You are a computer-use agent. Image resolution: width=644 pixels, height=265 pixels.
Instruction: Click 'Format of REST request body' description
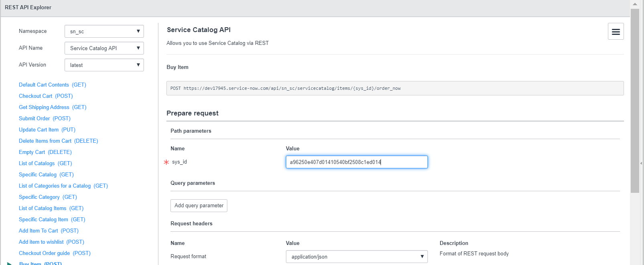(x=474, y=253)
